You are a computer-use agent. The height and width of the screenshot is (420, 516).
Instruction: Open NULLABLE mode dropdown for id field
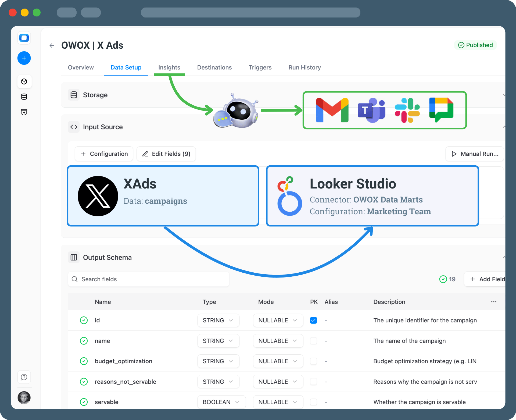278,320
